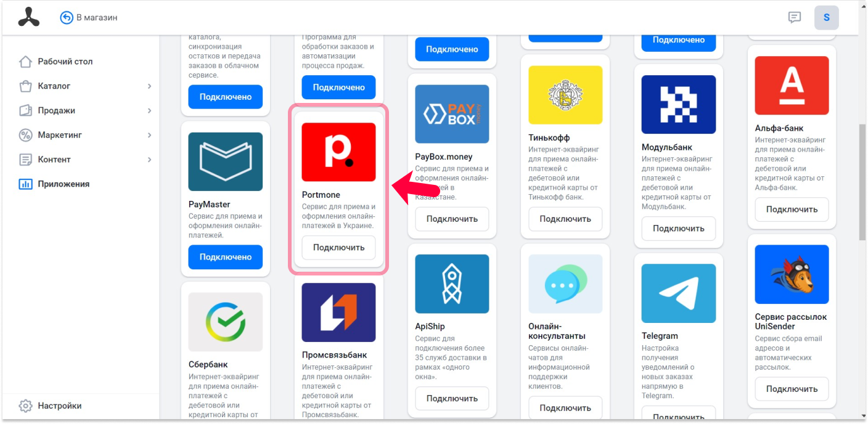868x424 pixels.
Task: Click the Сервис рассылок UniSender title
Action: (x=791, y=322)
